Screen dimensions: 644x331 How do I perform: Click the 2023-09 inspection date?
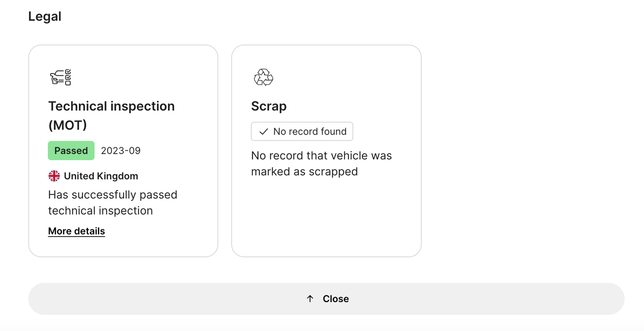121,151
